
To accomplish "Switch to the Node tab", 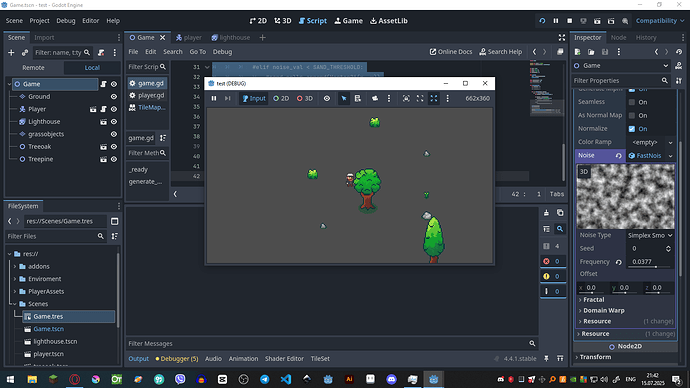I will [x=618, y=37].
